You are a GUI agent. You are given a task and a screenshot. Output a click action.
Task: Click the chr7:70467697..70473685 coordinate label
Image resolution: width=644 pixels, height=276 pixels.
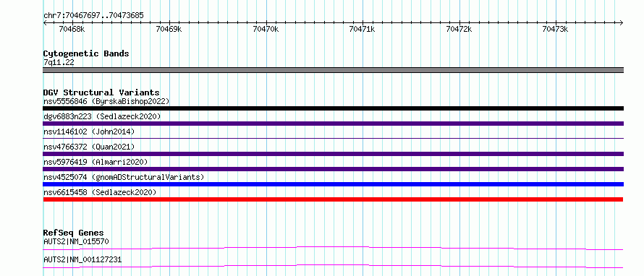click(x=93, y=16)
